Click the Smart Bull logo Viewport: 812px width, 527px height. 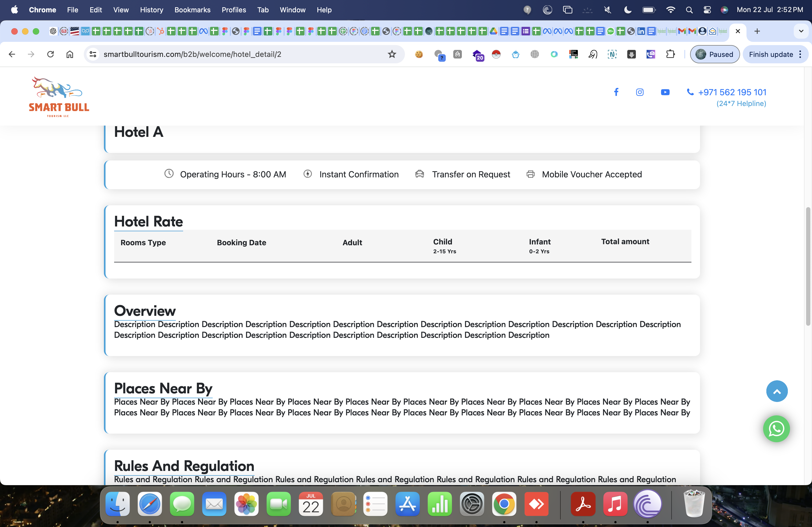(x=59, y=97)
